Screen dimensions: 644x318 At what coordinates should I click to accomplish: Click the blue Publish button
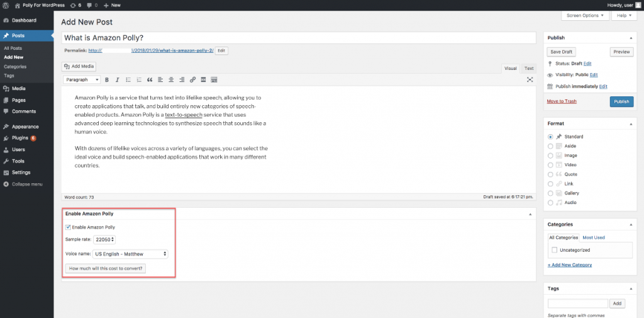pyautogui.click(x=621, y=101)
